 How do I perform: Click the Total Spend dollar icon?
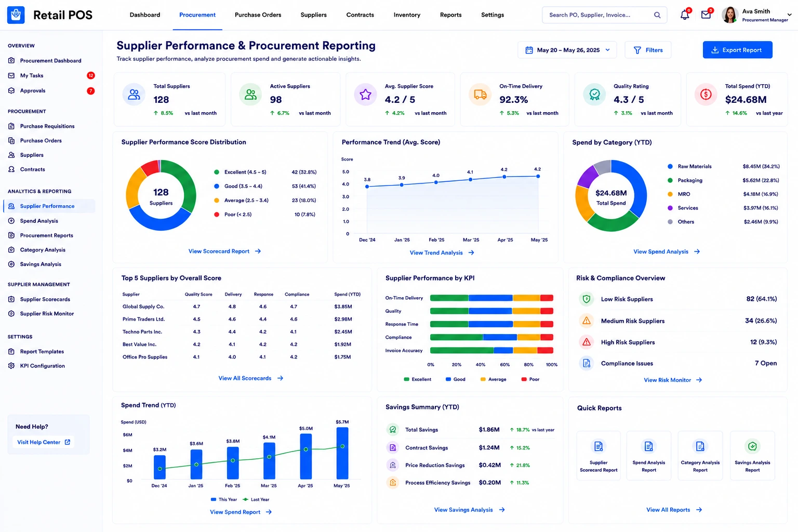[706, 95]
